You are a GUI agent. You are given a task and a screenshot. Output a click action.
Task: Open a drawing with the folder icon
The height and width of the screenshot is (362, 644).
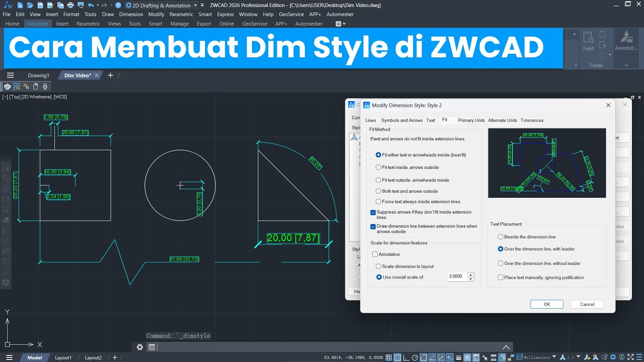coord(30,5)
